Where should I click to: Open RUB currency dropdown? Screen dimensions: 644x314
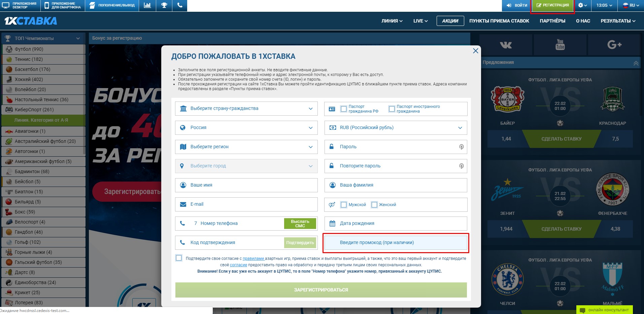coord(396,128)
